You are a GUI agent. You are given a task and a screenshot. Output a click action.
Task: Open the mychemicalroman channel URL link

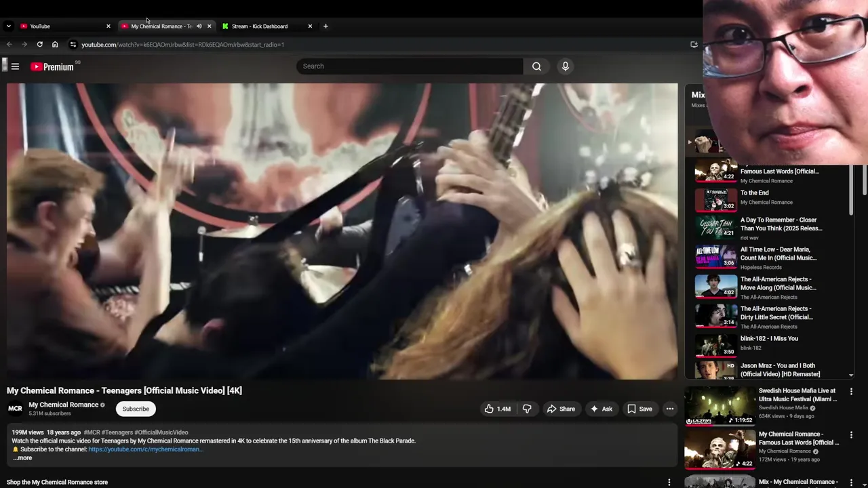(145, 449)
